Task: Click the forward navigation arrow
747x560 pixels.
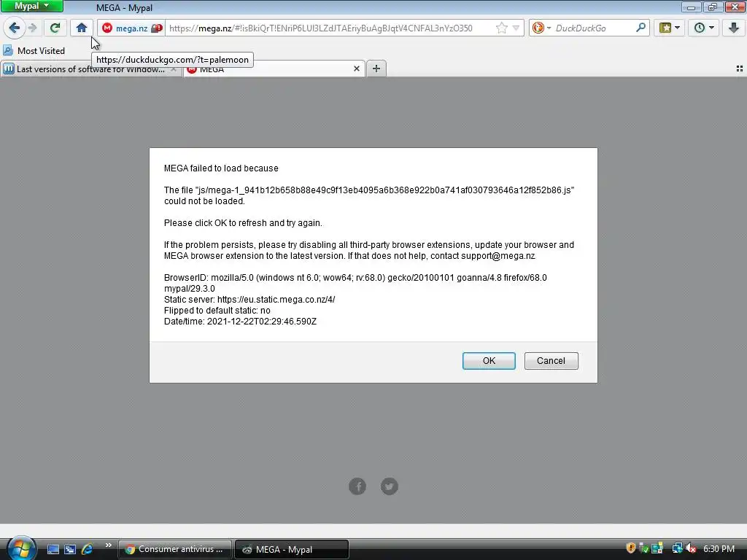Action: (32, 28)
